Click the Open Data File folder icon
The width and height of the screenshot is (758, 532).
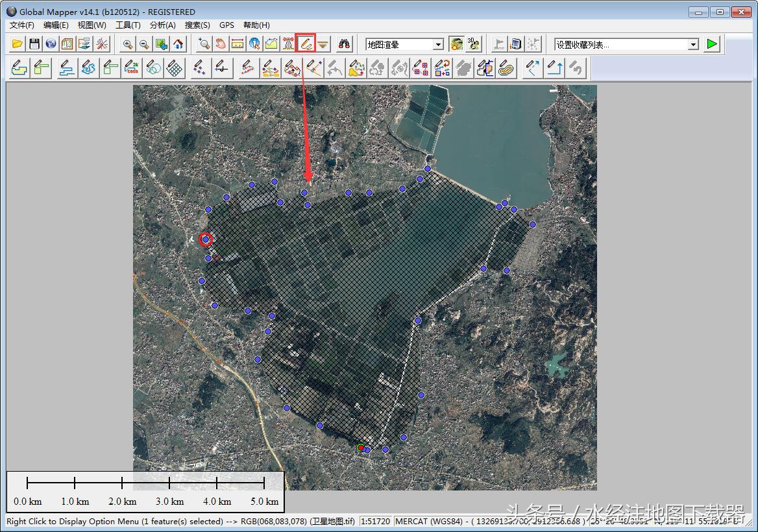18,44
